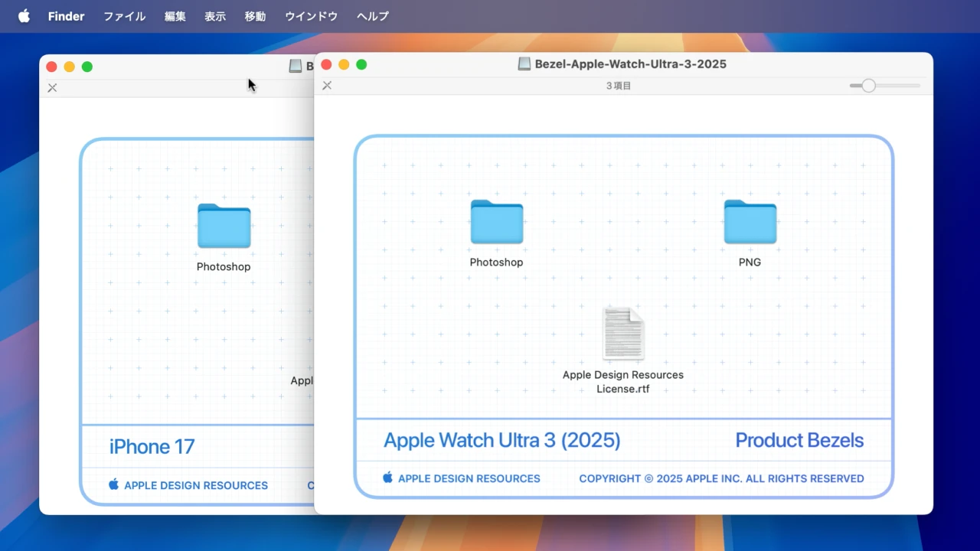Expand the ウインドウ menu
This screenshot has width=980, height=551.
311,16
